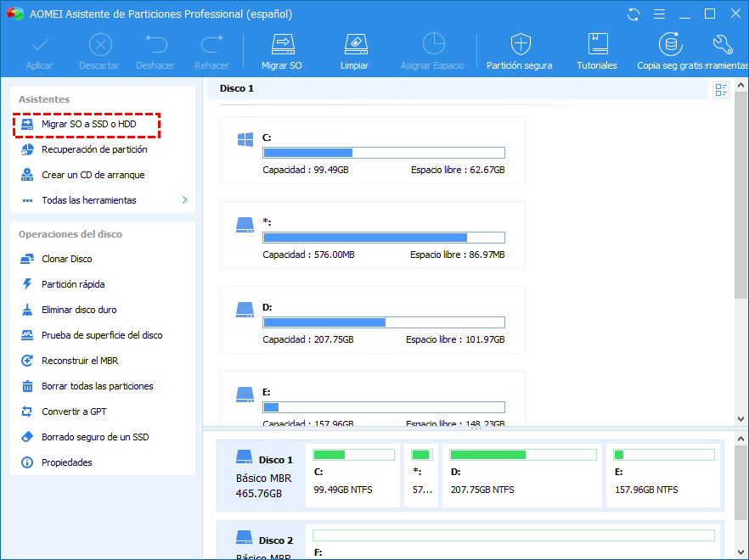Run Prueba de superficie del disco
Image resolution: width=749 pixels, height=560 pixels.
click(102, 335)
